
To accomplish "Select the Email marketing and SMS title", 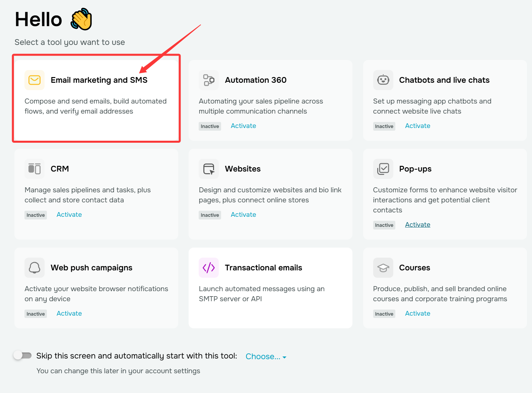I will click(x=99, y=80).
